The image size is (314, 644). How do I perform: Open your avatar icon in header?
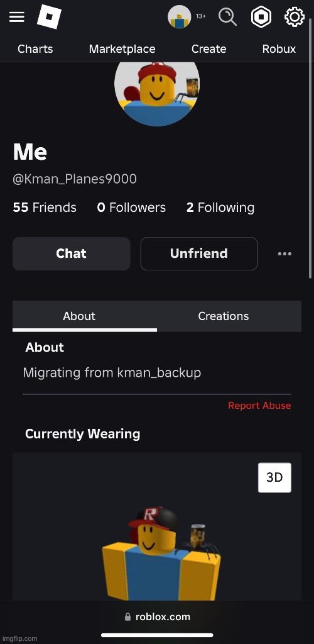179,17
